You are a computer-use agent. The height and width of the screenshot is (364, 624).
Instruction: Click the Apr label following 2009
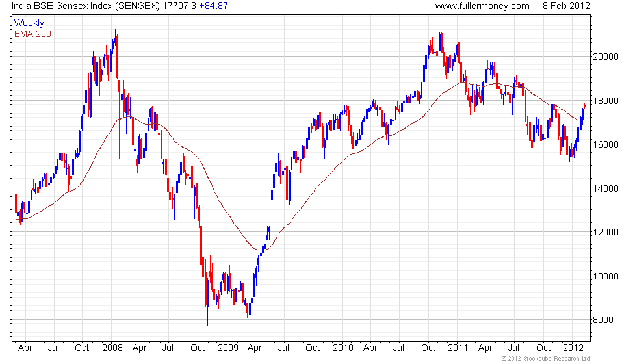tap(255, 348)
